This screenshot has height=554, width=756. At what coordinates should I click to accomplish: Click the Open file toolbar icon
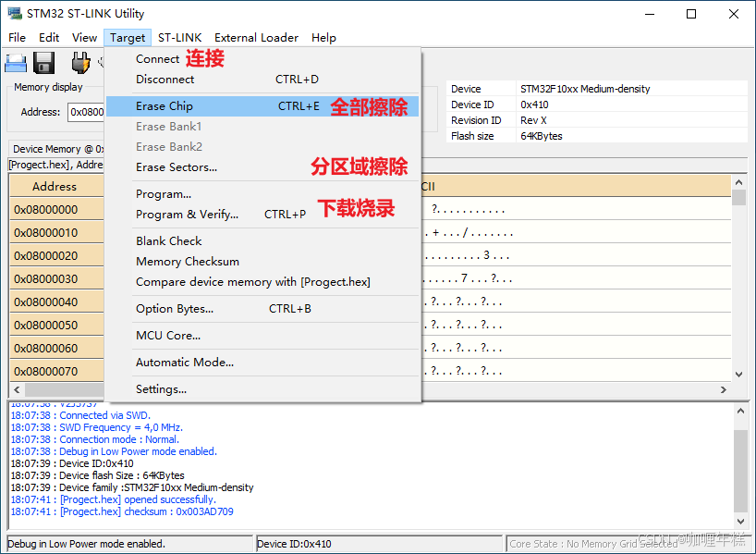16,63
